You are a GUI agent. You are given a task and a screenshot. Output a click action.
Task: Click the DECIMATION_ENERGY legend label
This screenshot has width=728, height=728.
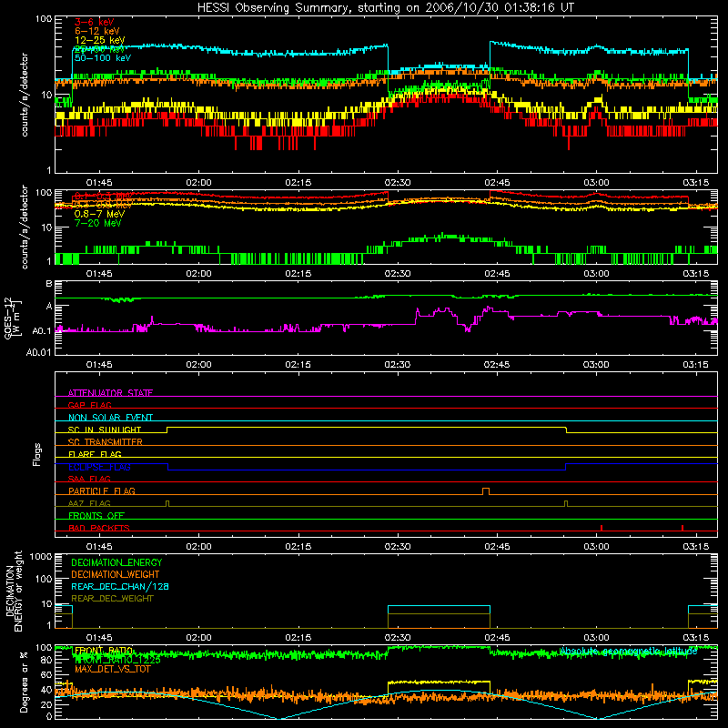116,562
